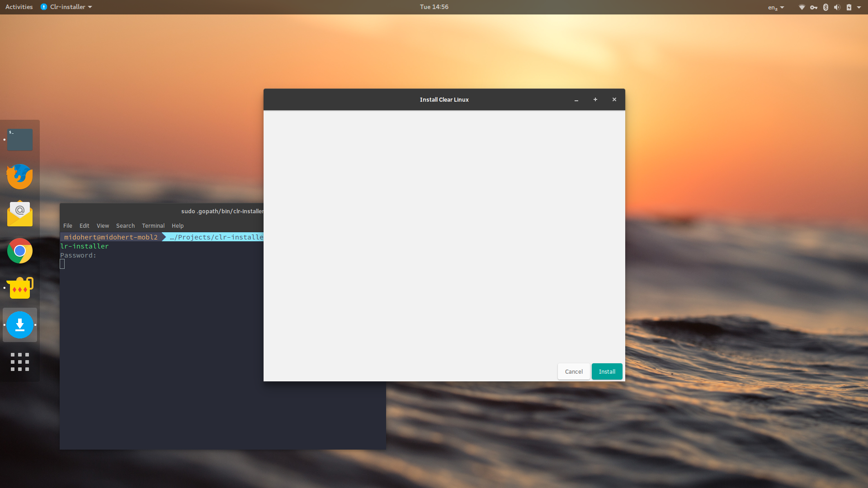Close the Install Clear Linux window

[614, 100]
